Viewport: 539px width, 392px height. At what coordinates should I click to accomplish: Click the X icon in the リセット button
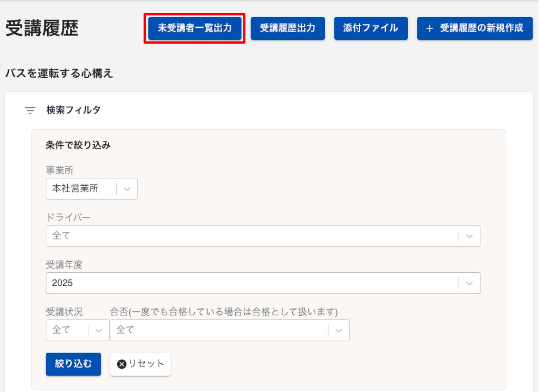tap(121, 364)
